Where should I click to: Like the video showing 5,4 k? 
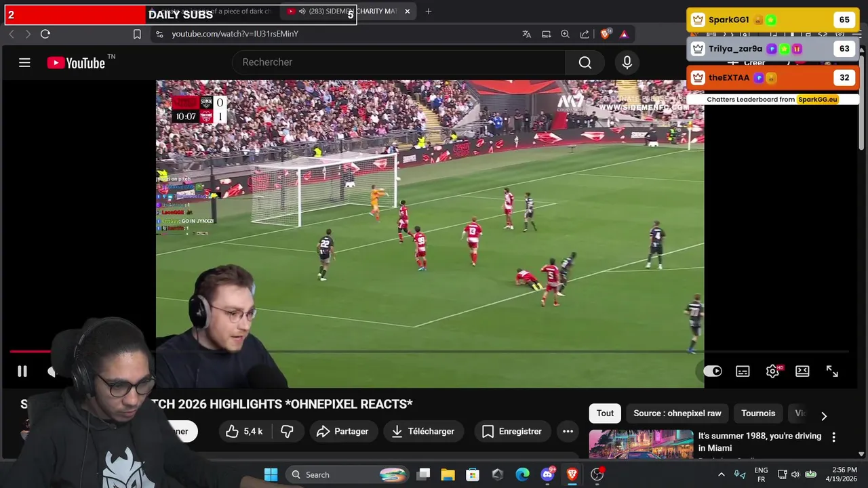point(243,431)
